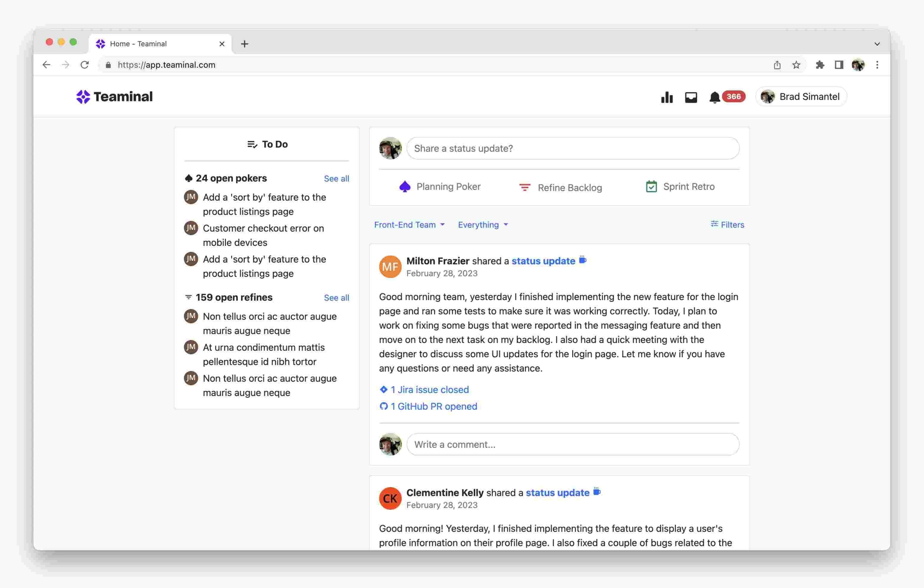Expand the Everything feed dropdown
Screen dimensions: 924x588
483,225
